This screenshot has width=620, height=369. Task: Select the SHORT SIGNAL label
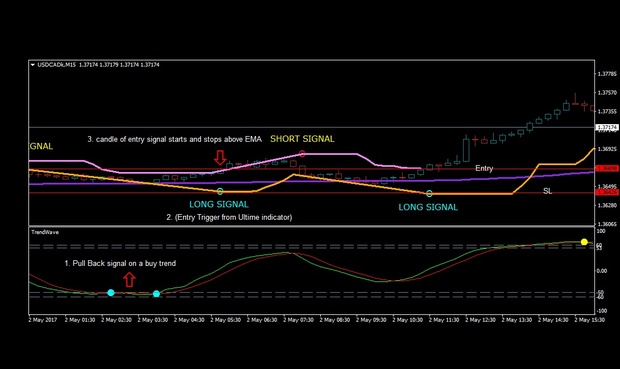(302, 139)
